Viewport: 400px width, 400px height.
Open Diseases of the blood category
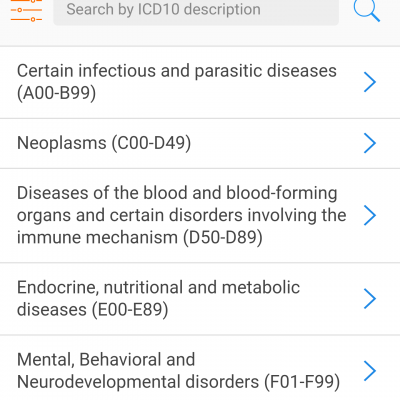(x=200, y=216)
